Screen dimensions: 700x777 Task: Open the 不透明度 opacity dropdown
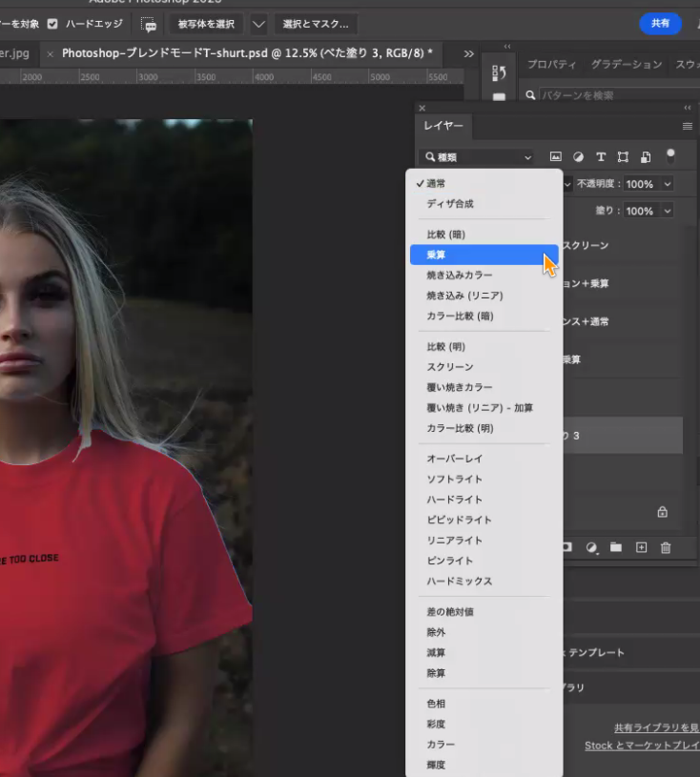point(667,184)
